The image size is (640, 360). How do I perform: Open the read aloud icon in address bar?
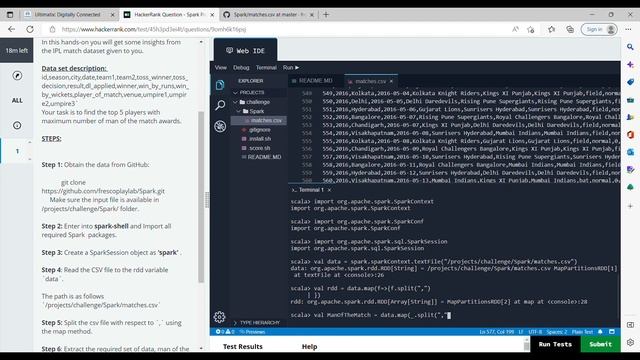(x=516, y=29)
